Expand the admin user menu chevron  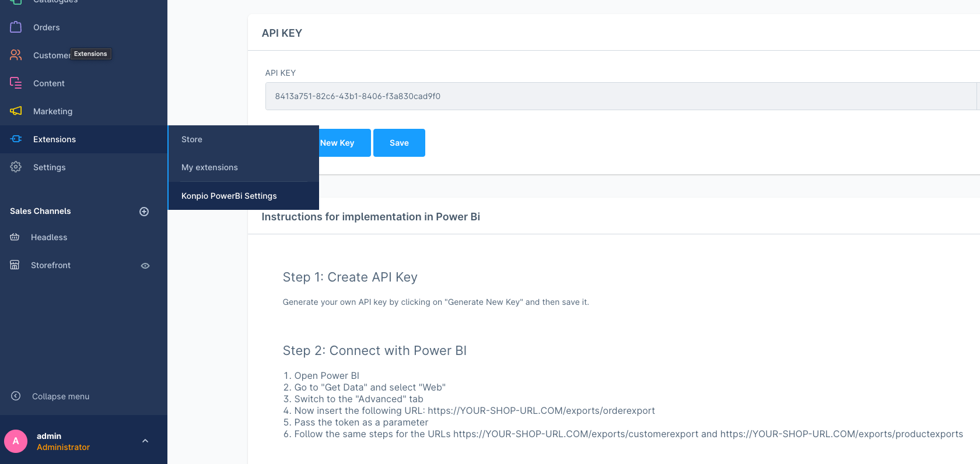coord(145,441)
